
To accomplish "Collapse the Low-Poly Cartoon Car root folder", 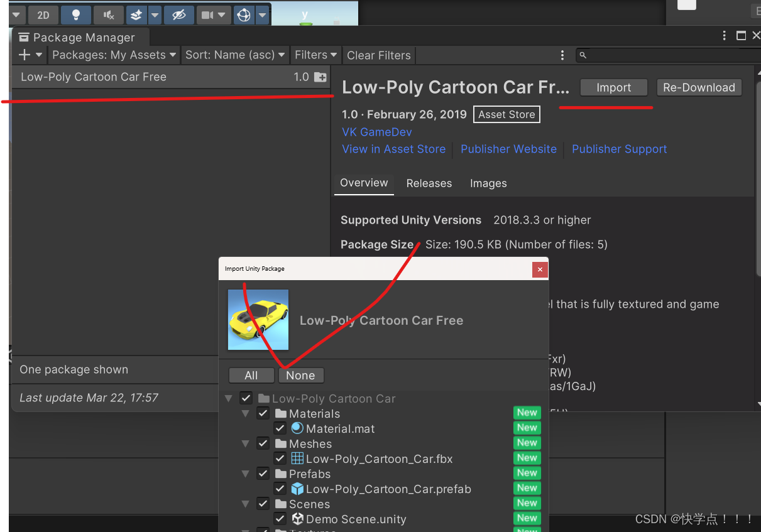I will 228,398.
